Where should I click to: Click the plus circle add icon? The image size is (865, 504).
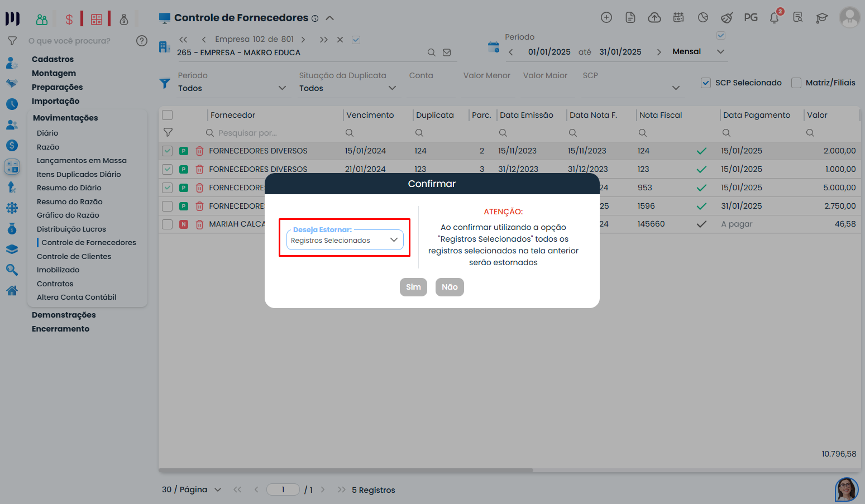point(606,18)
